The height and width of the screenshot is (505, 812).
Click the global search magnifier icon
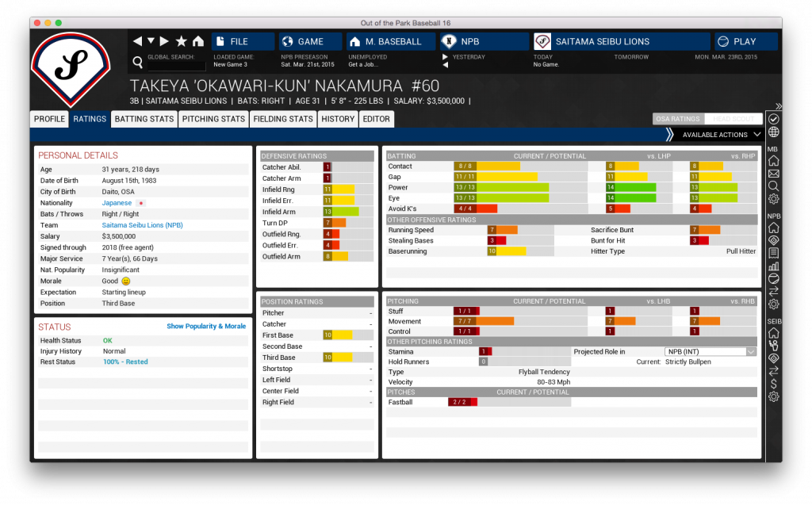(x=138, y=62)
